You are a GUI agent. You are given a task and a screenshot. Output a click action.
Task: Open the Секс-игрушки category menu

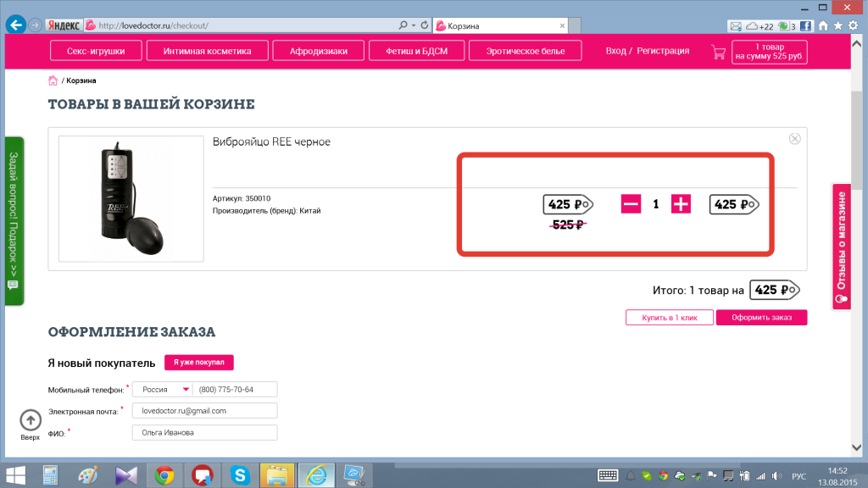coord(96,51)
